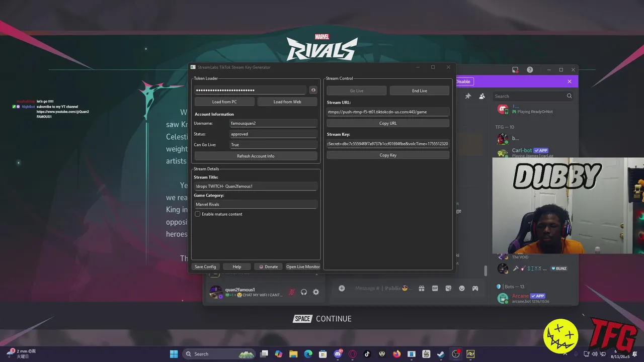End the live stream

[x=420, y=90]
